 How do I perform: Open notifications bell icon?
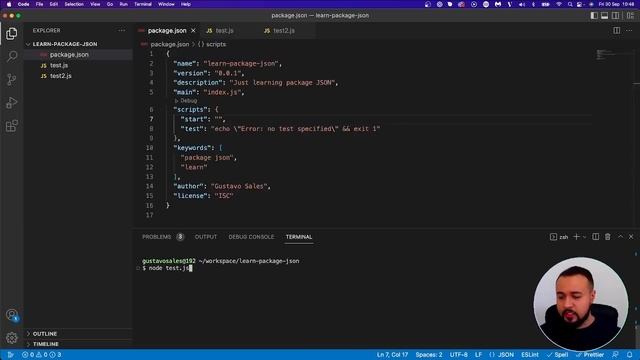click(x=630, y=355)
